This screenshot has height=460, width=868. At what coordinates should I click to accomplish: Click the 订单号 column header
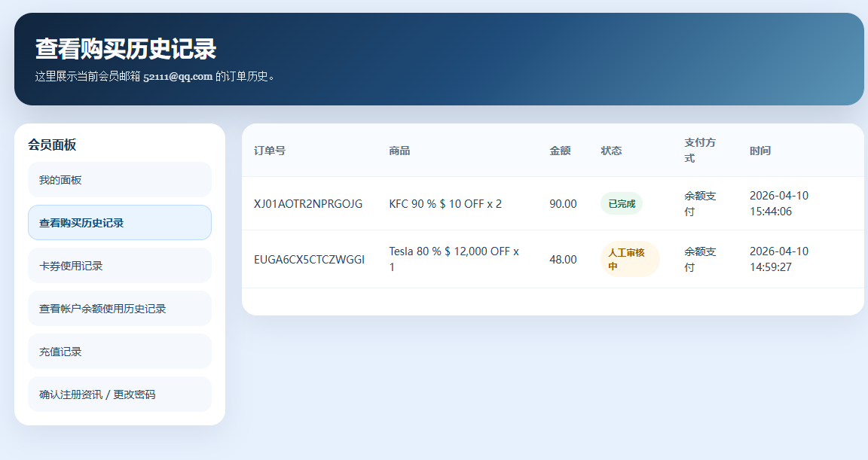(270, 151)
